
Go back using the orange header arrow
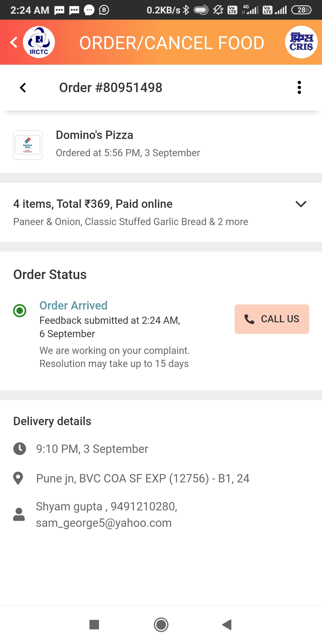(14, 42)
